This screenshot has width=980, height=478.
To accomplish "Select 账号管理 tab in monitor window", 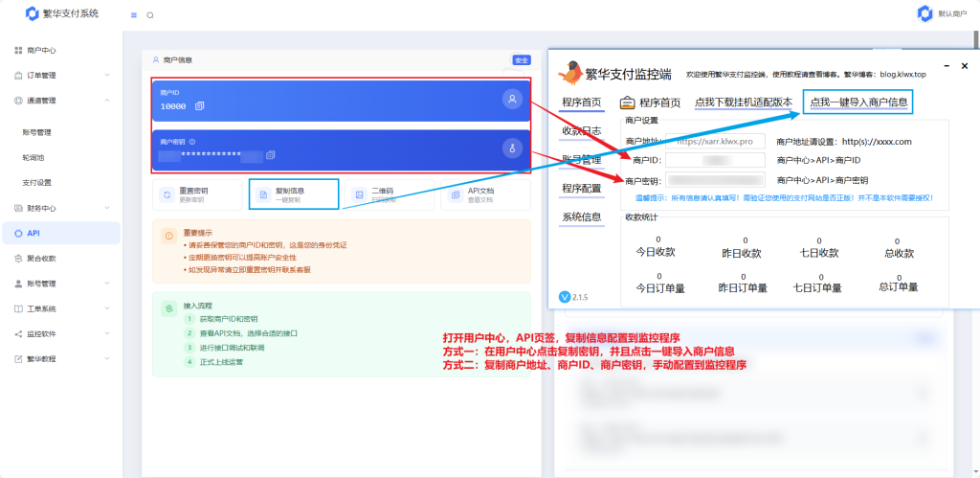I will click(x=582, y=160).
